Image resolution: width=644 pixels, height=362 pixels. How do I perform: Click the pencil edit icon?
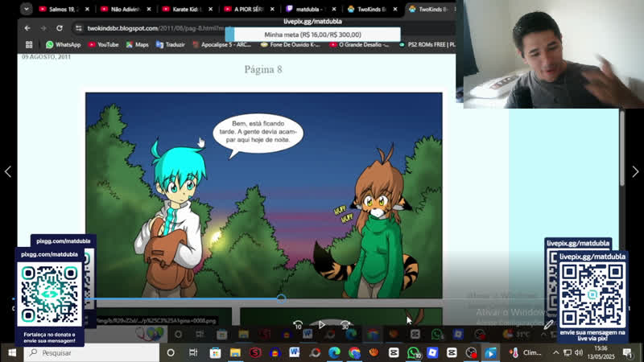pos(549,325)
